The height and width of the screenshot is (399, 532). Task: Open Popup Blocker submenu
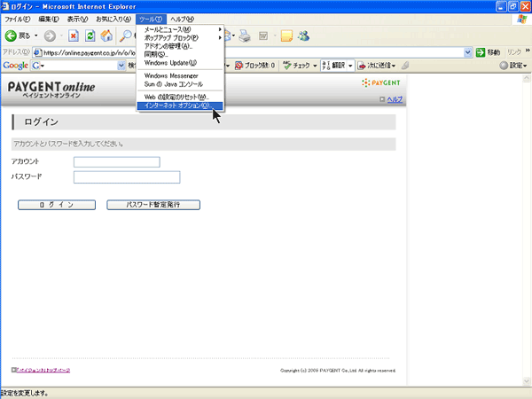click(x=180, y=37)
